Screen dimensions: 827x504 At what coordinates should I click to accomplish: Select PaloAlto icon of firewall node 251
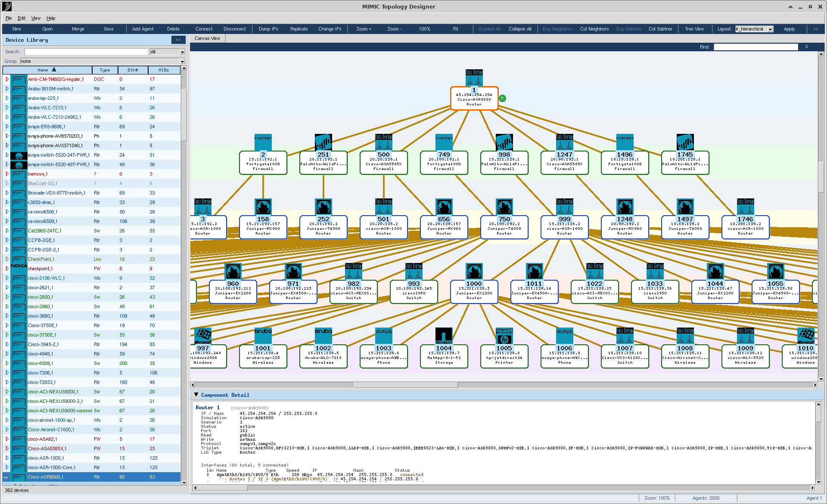[323, 142]
